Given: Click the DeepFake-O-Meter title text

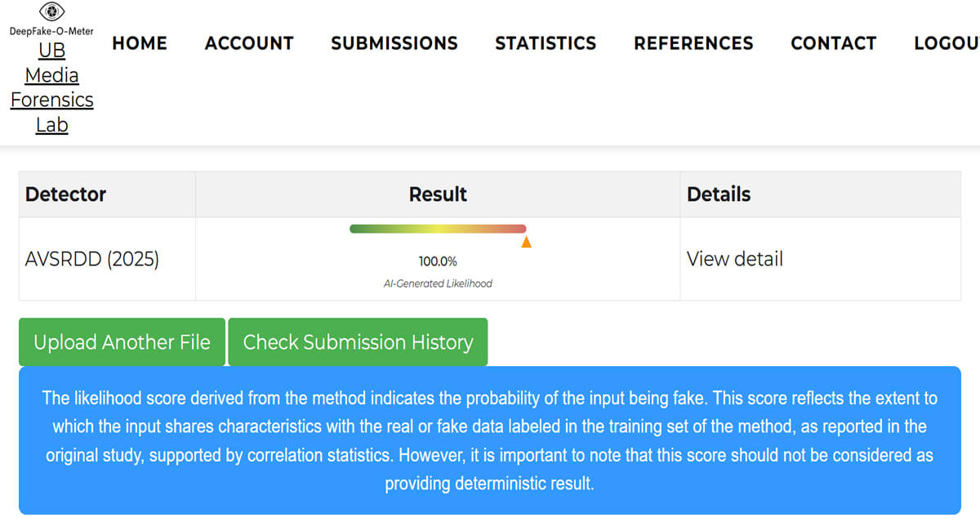Looking at the screenshot, I should (x=51, y=31).
